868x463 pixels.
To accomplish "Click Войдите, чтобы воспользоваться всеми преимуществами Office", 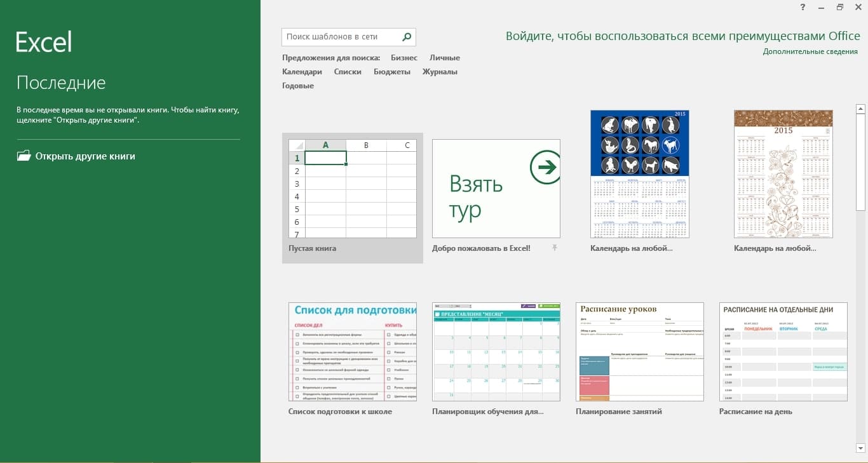I will (683, 36).
